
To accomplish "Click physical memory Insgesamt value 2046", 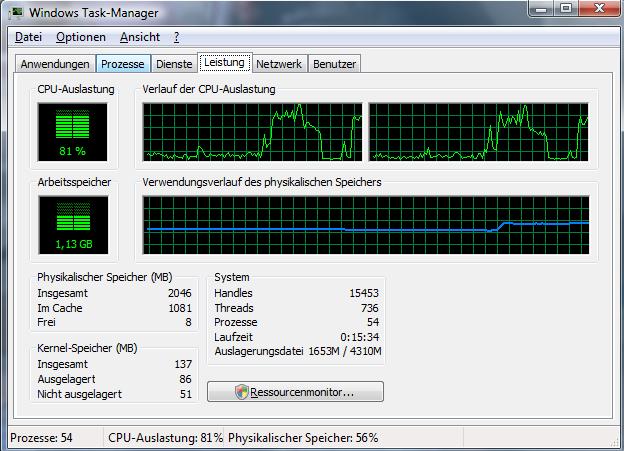I will click(x=179, y=293).
